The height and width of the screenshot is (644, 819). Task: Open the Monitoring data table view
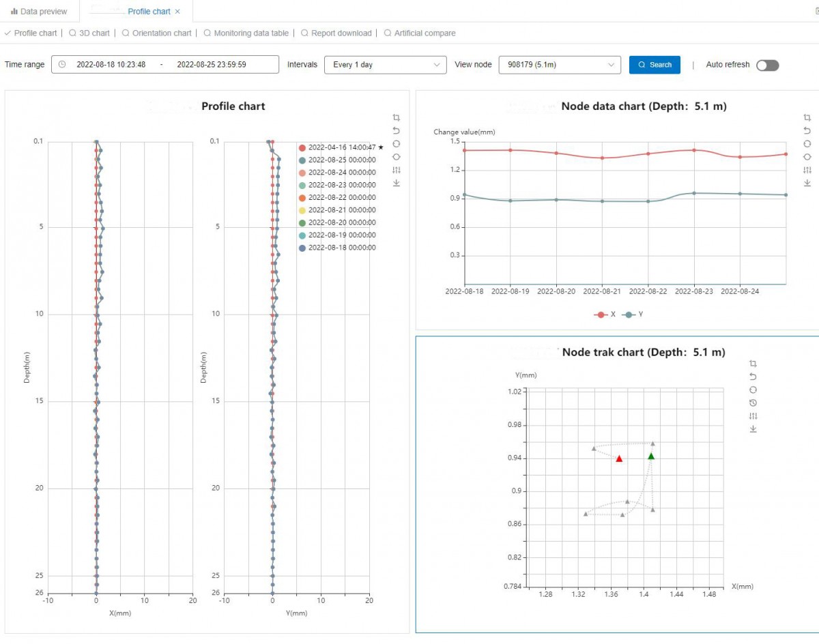(250, 33)
